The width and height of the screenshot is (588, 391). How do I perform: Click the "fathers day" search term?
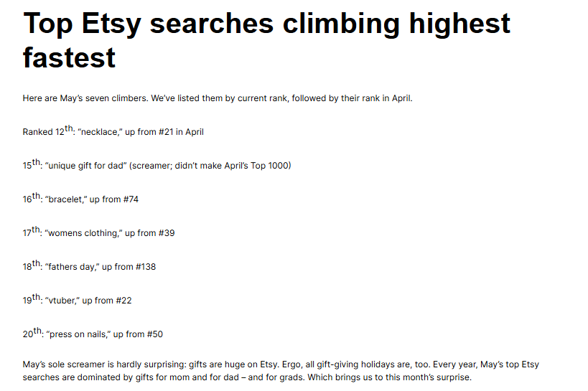click(x=72, y=267)
